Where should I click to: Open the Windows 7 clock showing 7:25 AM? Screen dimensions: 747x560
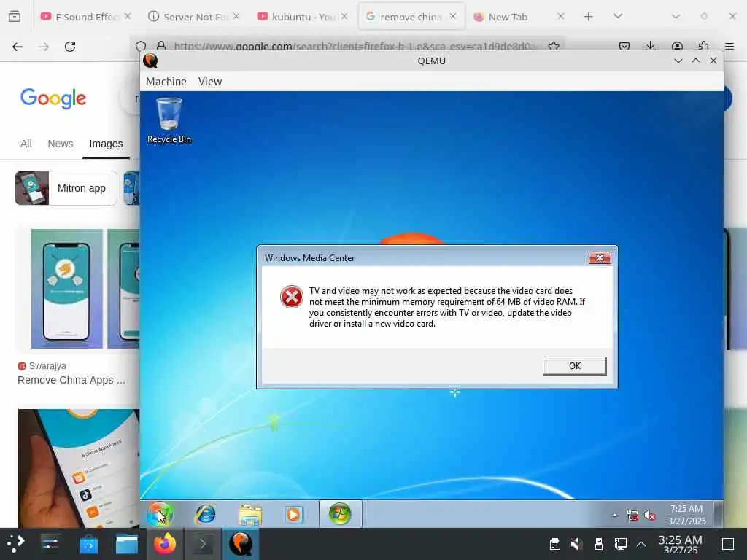[686, 515]
